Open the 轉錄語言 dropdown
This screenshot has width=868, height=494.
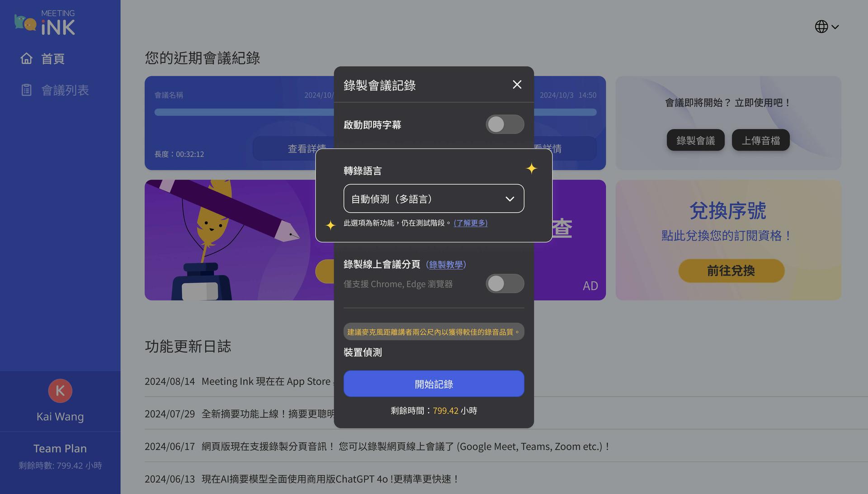pos(434,199)
